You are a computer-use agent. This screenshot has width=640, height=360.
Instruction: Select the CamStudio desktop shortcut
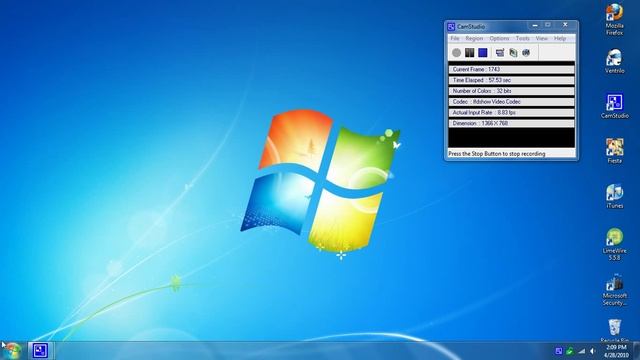[614, 106]
